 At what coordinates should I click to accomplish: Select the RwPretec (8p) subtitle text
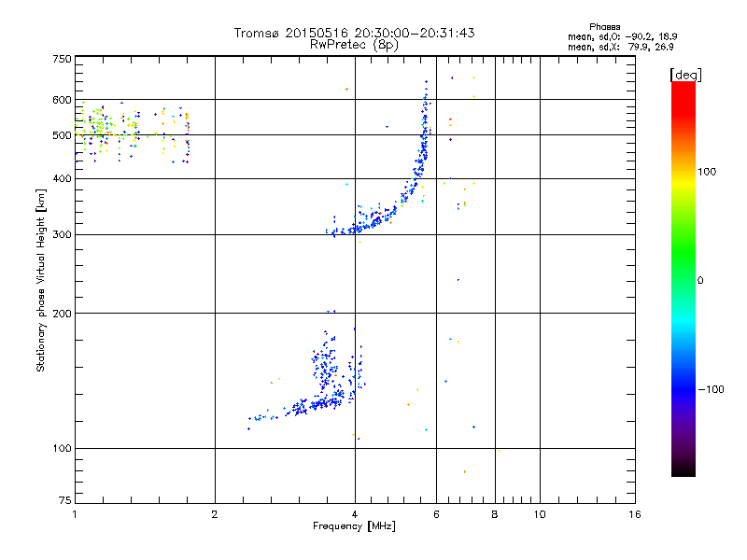[x=354, y=44]
